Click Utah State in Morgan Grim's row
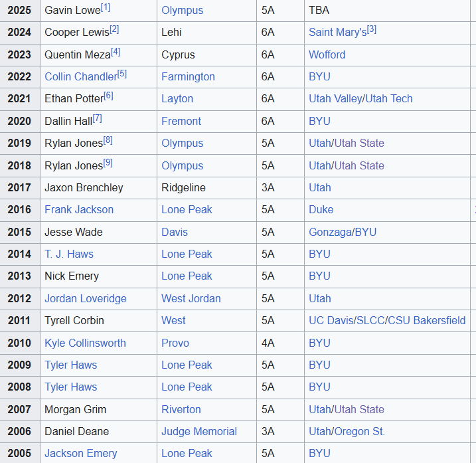 [x=359, y=410]
